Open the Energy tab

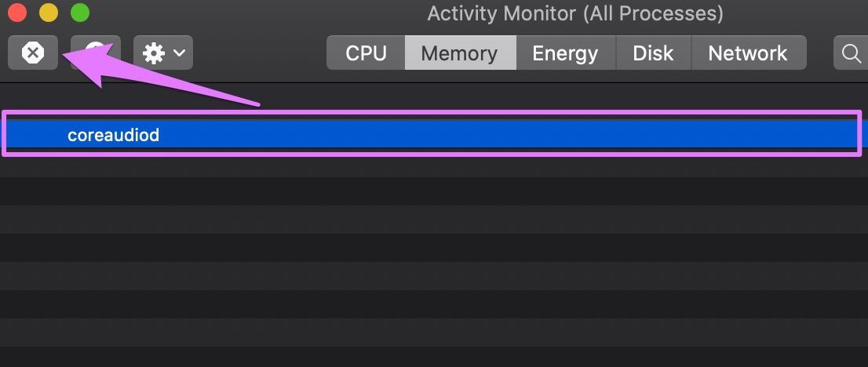click(x=566, y=53)
